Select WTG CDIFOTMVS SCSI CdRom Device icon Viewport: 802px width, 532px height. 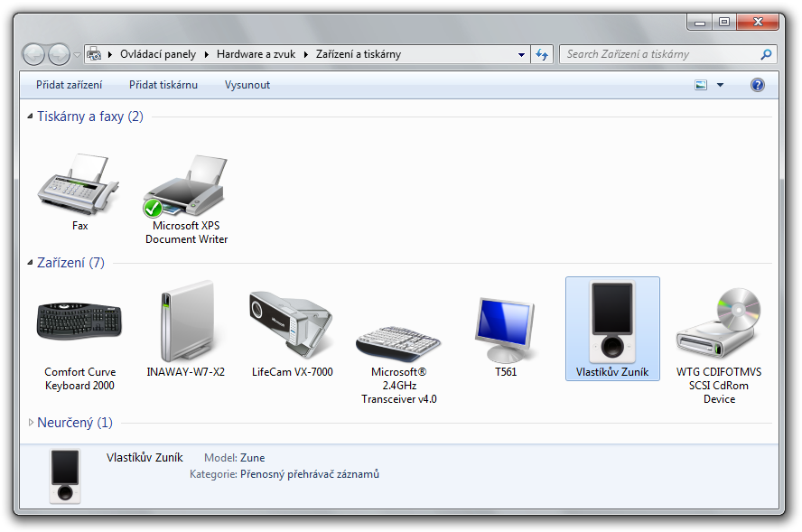tap(719, 322)
